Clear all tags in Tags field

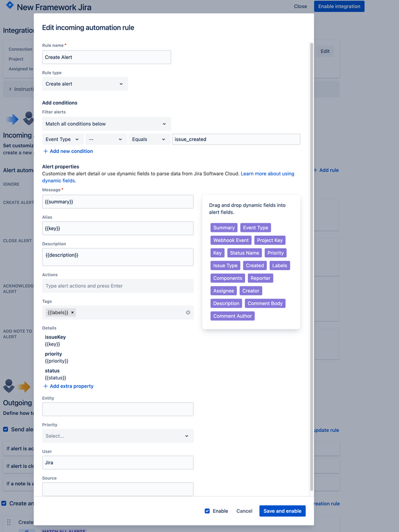(x=188, y=312)
